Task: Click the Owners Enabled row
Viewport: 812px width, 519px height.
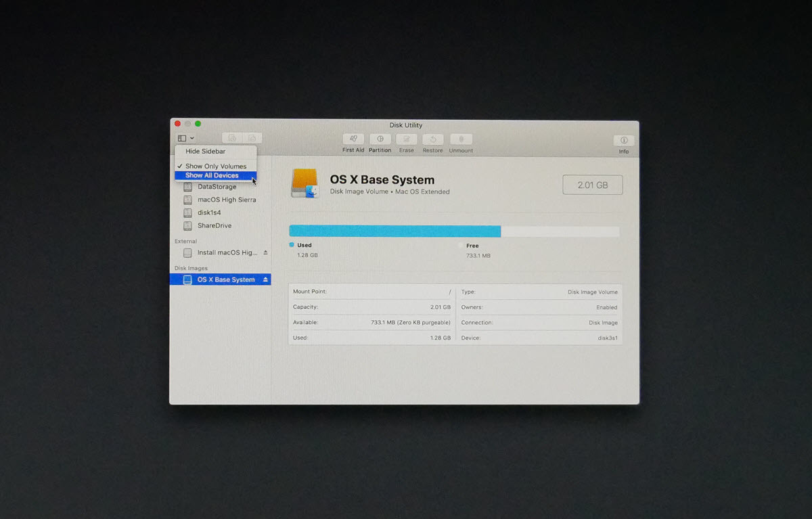Action: 539,307
